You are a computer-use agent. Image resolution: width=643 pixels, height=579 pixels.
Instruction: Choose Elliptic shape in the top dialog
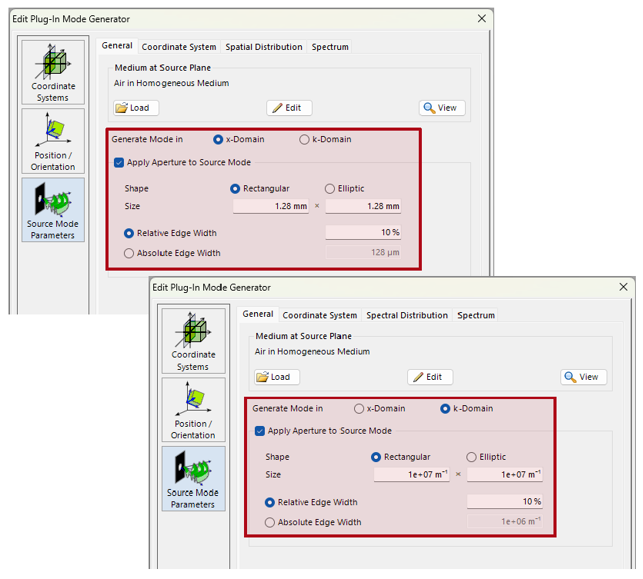coord(330,188)
